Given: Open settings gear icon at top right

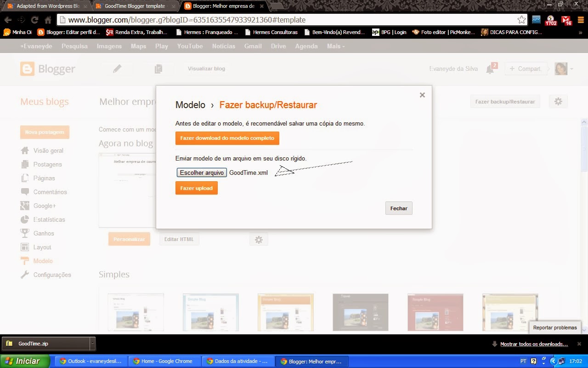Looking at the screenshot, I should coord(558,102).
